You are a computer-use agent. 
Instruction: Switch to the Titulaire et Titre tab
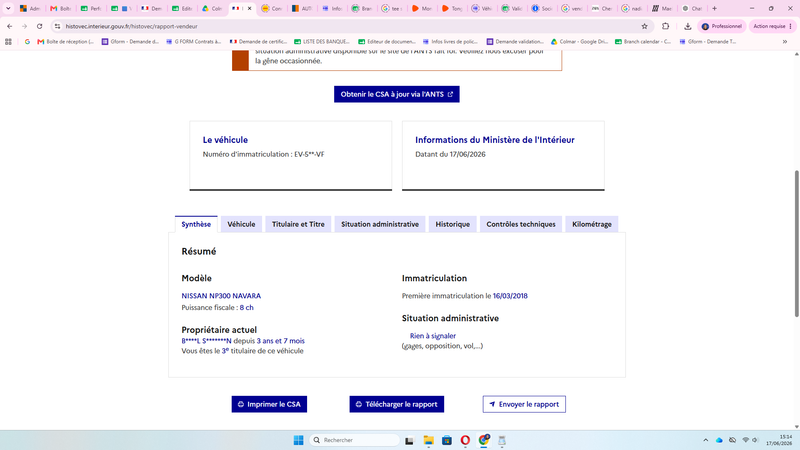pyautogui.click(x=298, y=224)
